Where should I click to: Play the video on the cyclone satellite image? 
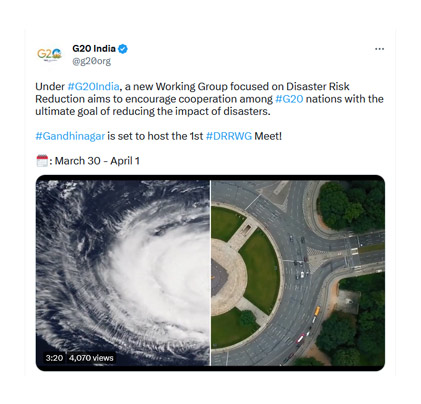[123, 273]
